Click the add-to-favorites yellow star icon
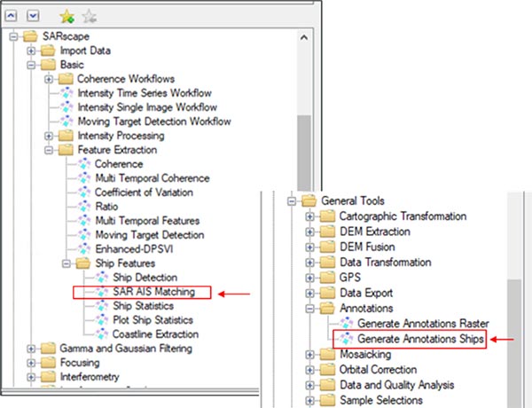Screen dimensions: 532x408 [66, 16]
